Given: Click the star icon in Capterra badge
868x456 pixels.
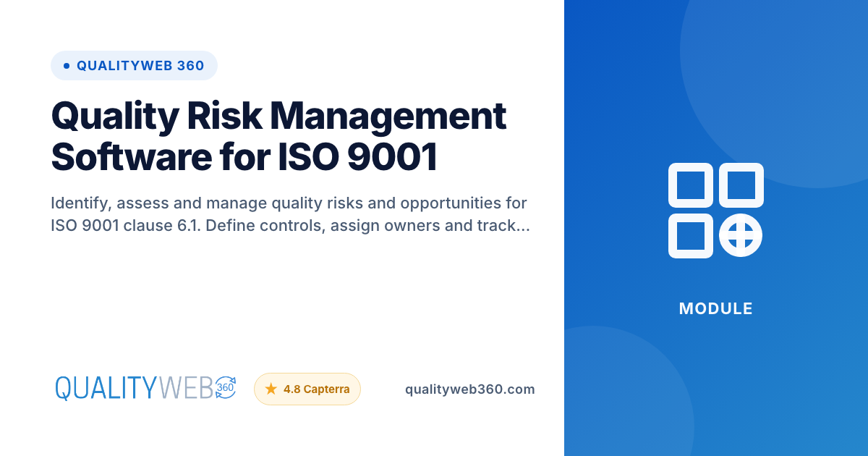Looking at the screenshot, I should [x=271, y=389].
